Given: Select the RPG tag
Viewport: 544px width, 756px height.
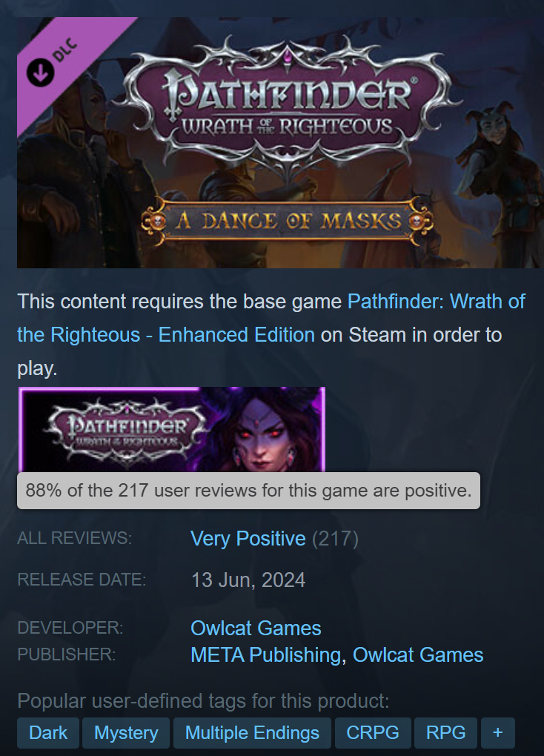Looking at the screenshot, I should coord(445,733).
